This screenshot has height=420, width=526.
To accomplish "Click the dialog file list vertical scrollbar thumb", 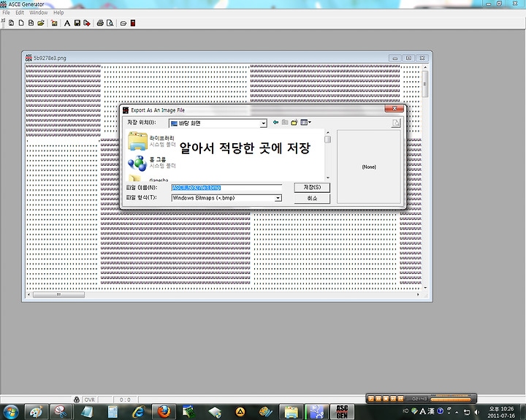I will click(x=328, y=140).
